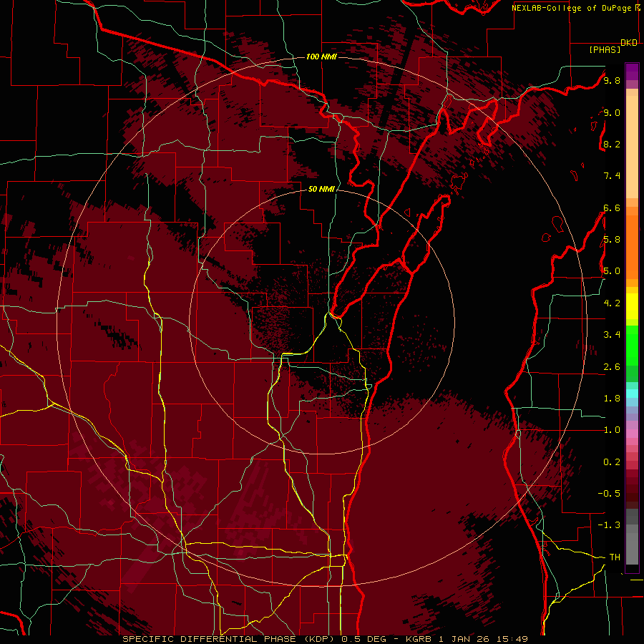Viewport: 644px width, 644px height.
Task: Click the 3.4 scale value
Action: (612, 335)
